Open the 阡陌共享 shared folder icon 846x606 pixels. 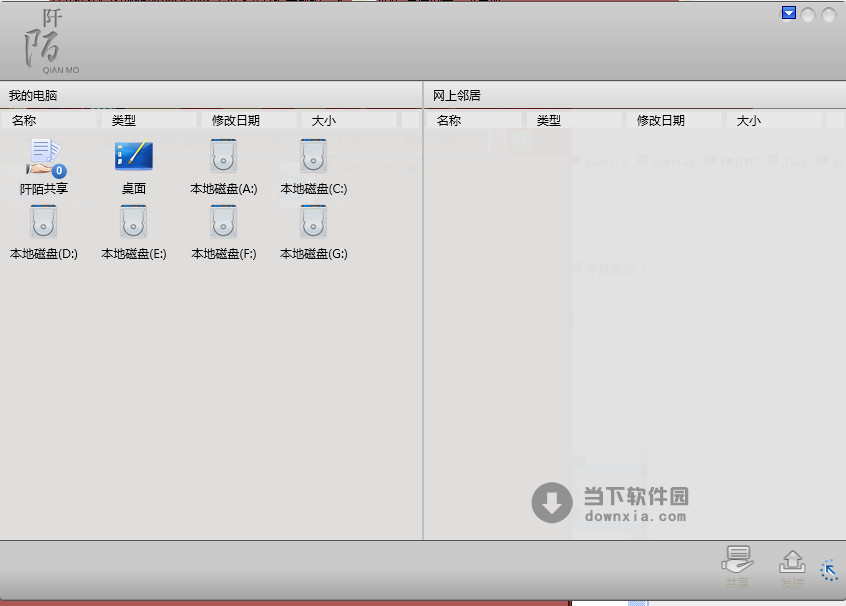(44, 158)
